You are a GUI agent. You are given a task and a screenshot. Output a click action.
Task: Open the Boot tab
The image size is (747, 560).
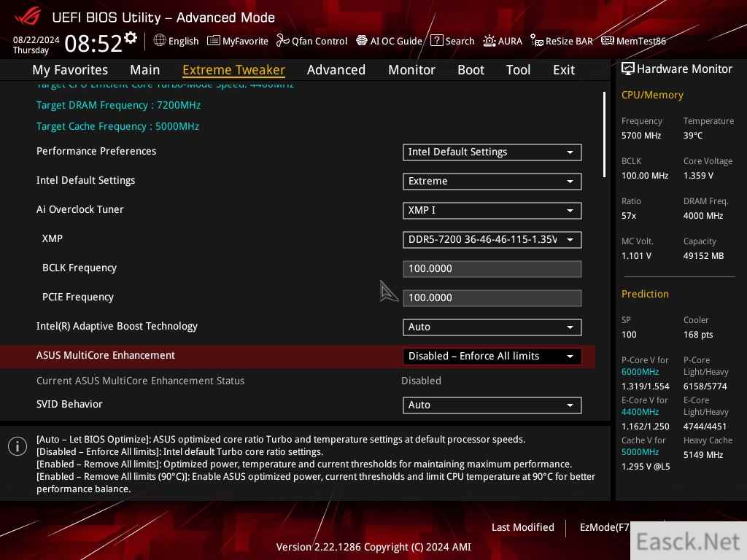click(471, 70)
